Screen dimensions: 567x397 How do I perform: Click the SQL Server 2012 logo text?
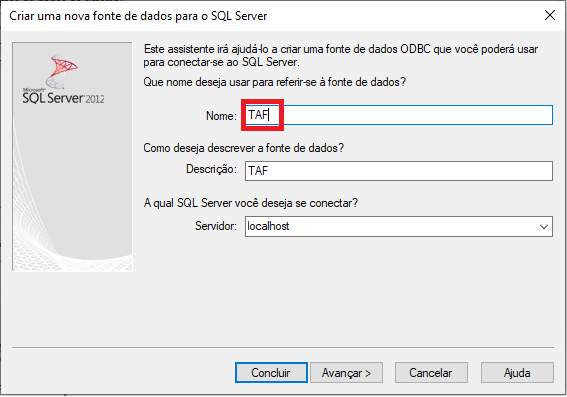[63, 98]
